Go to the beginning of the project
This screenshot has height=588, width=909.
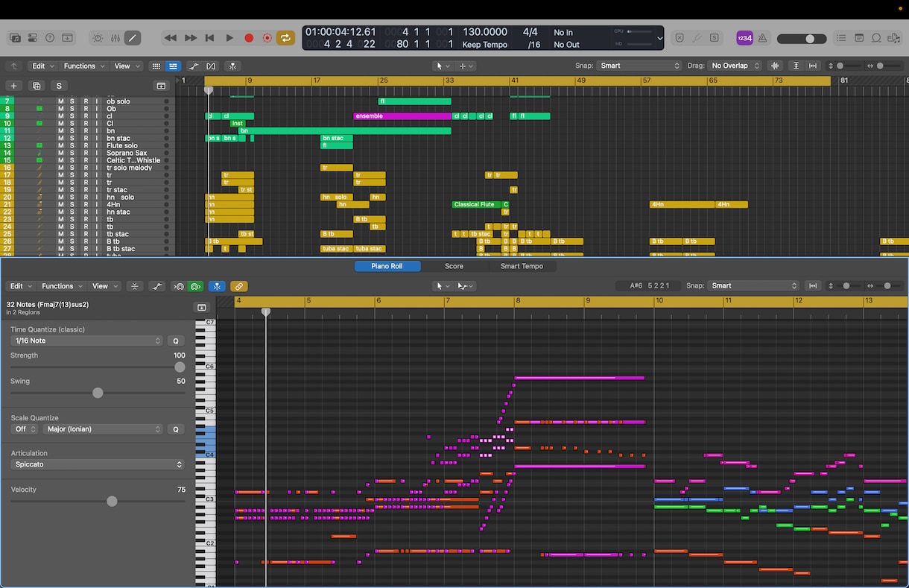209,38
